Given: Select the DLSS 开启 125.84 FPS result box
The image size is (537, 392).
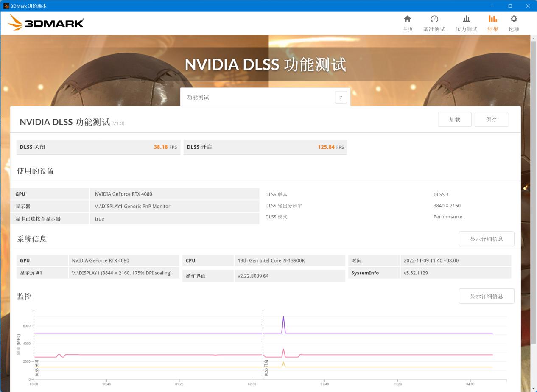Looking at the screenshot, I should click(265, 147).
